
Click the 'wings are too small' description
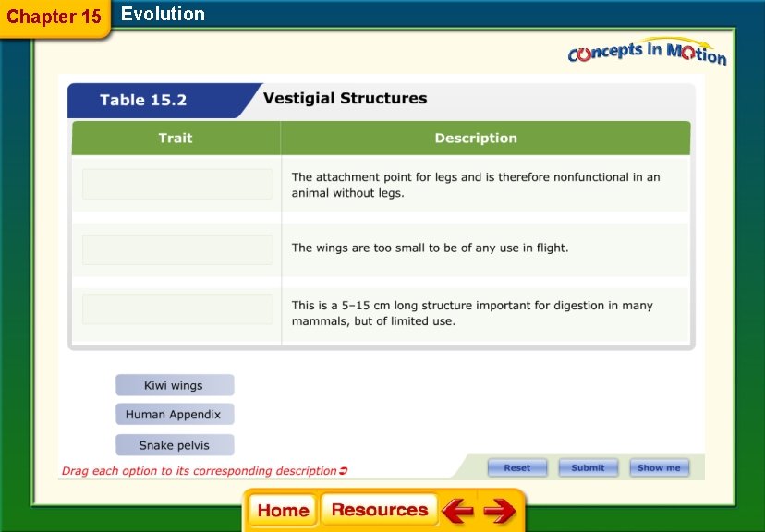pyautogui.click(x=430, y=248)
